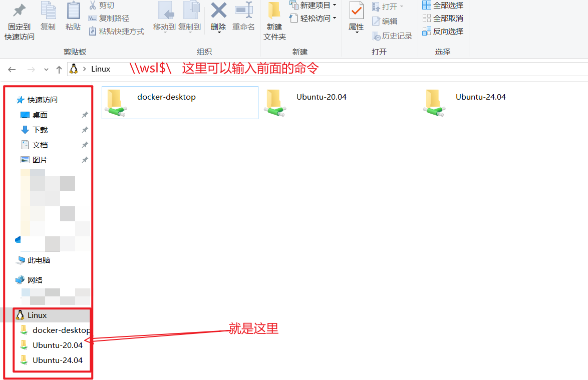588x380 pixels.
Task: Unpin Desktop (桌面) pin icon
Action: pos(85,115)
